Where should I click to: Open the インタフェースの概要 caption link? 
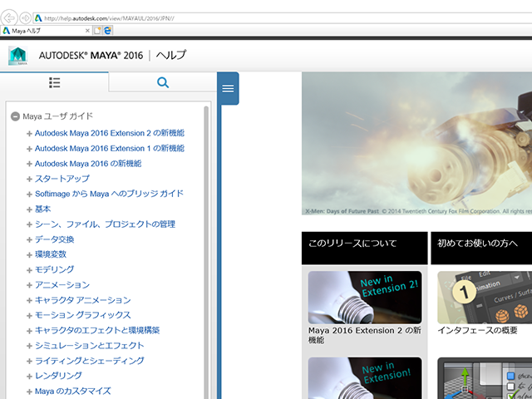pyautogui.click(x=477, y=331)
